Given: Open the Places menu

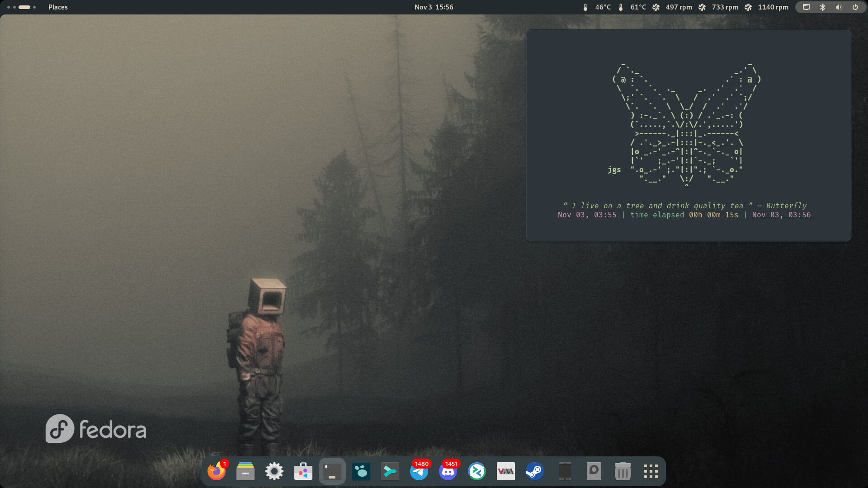Looking at the screenshot, I should (58, 7).
